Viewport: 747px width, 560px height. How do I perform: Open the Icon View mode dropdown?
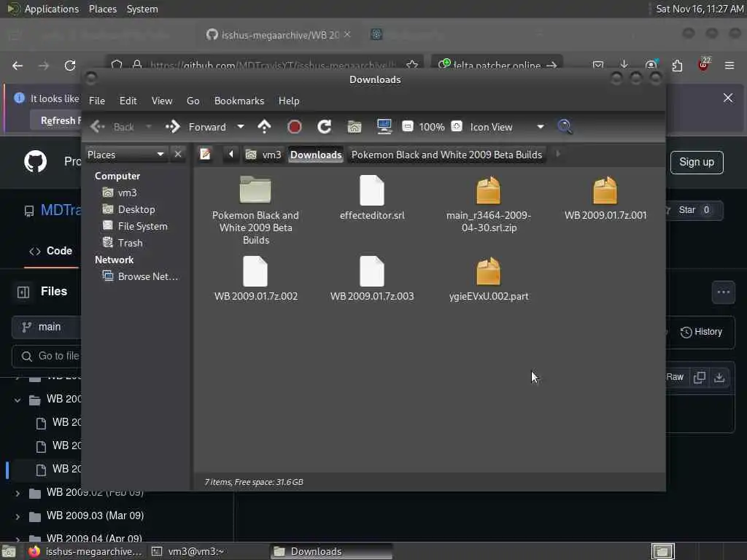(507, 127)
